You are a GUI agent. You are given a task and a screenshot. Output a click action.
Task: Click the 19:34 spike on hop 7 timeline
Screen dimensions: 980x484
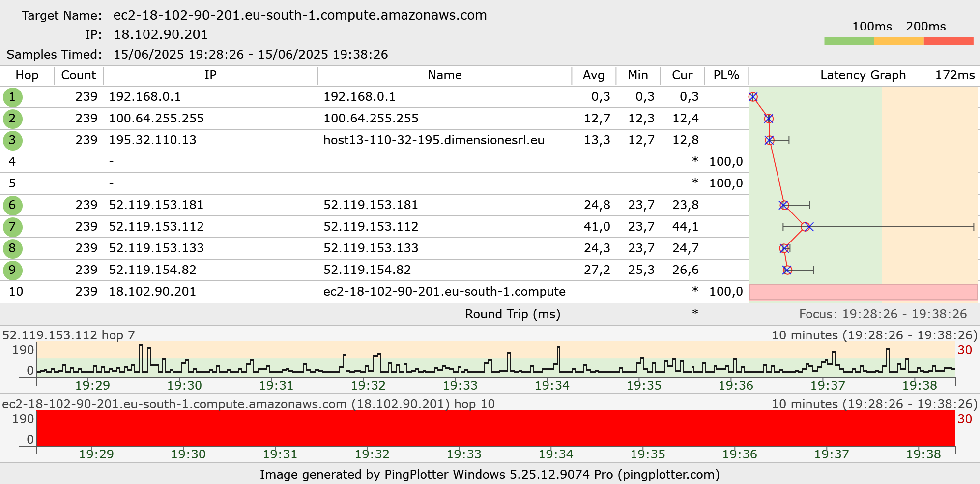(558, 355)
